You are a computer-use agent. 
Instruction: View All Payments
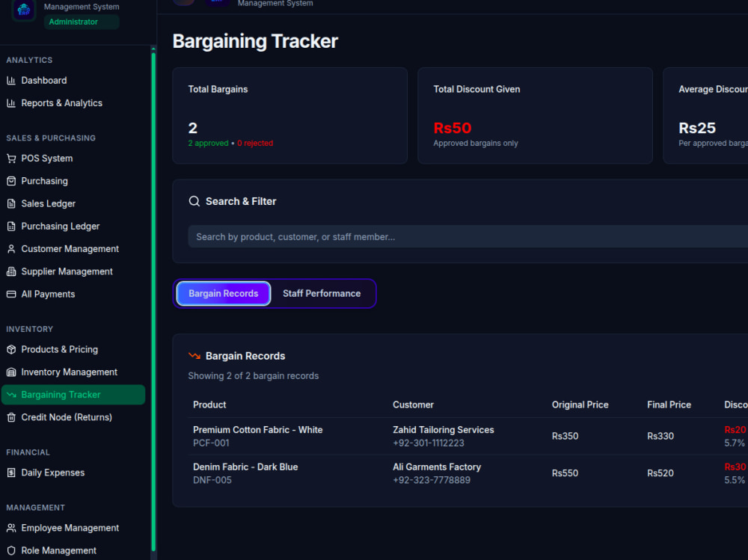pyautogui.click(x=73, y=295)
